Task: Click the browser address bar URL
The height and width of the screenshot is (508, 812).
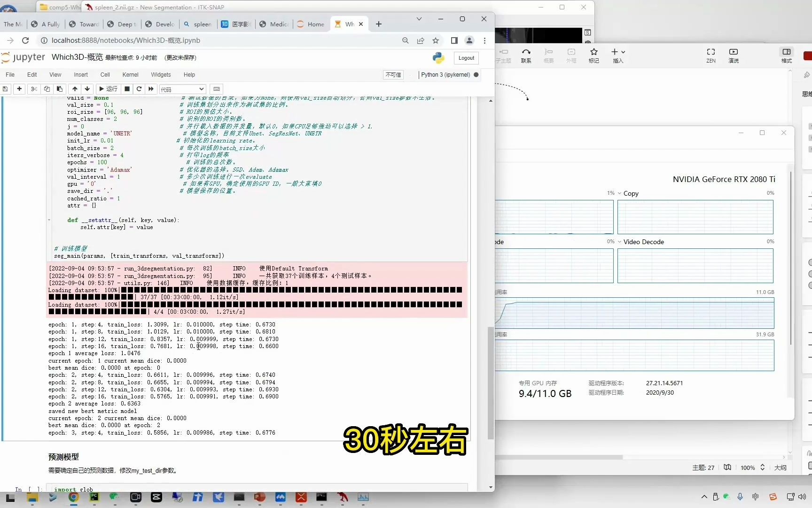Action: tap(126, 40)
